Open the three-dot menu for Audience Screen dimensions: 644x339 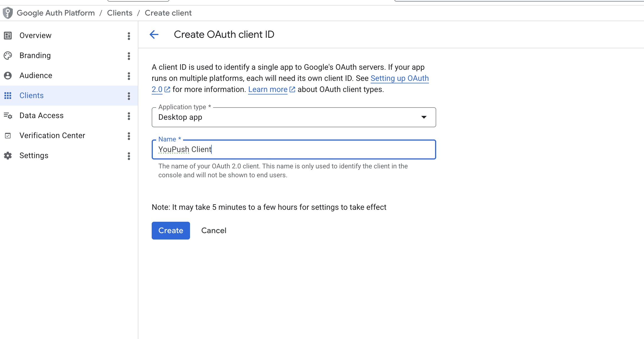point(129,76)
